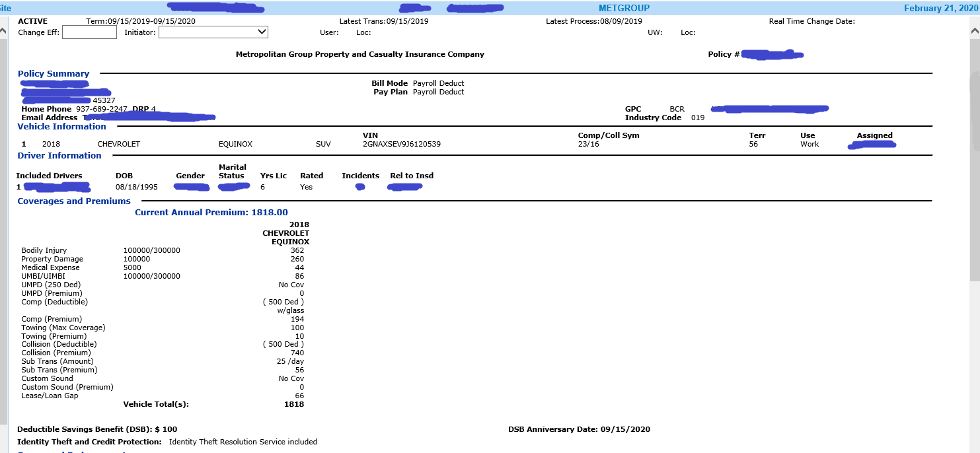The height and width of the screenshot is (453, 980).
Task: Click the Coverages and Premiums heading
Action: [x=74, y=201]
